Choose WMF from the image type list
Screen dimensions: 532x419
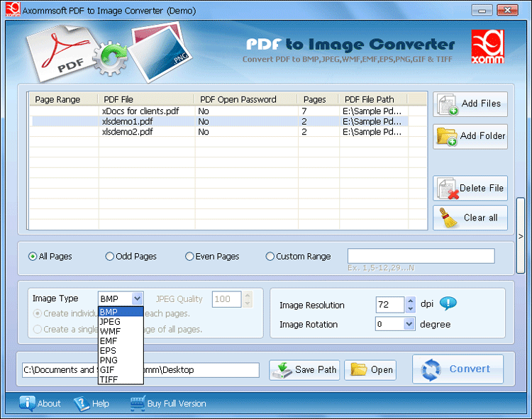[x=121, y=331]
